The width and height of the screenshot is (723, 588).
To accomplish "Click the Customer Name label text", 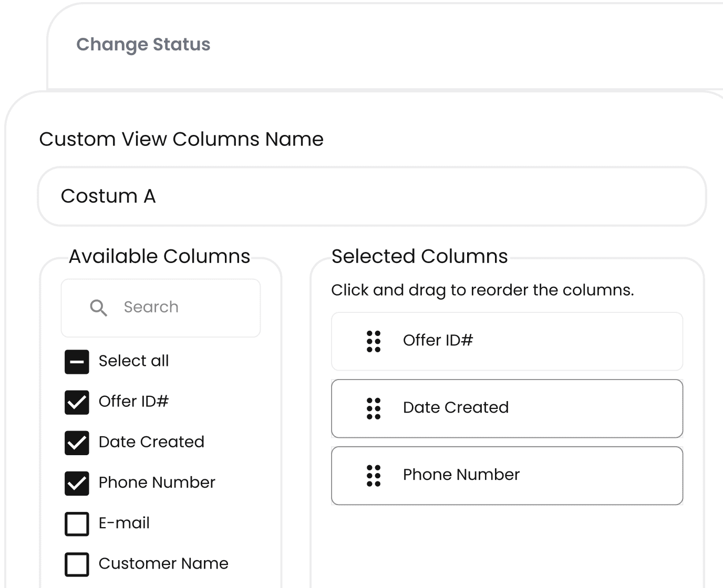I will tap(163, 563).
